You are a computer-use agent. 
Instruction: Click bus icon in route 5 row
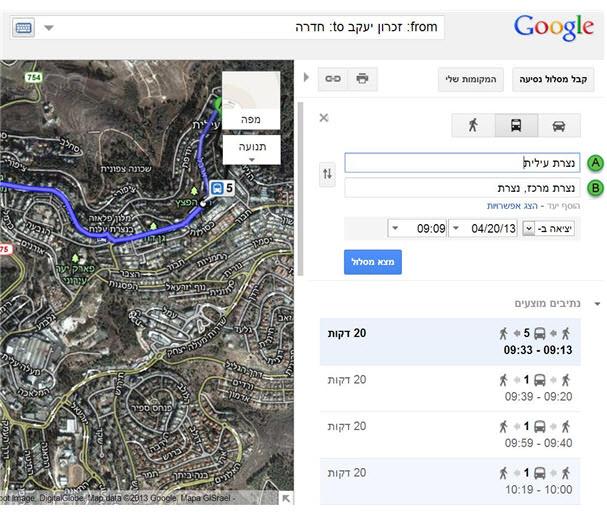click(x=540, y=333)
